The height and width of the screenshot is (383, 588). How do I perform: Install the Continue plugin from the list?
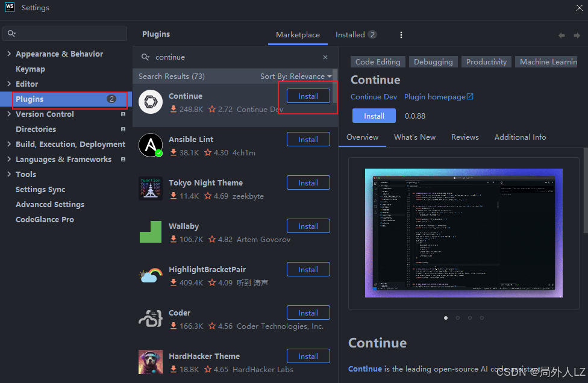pyautogui.click(x=308, y=96)
